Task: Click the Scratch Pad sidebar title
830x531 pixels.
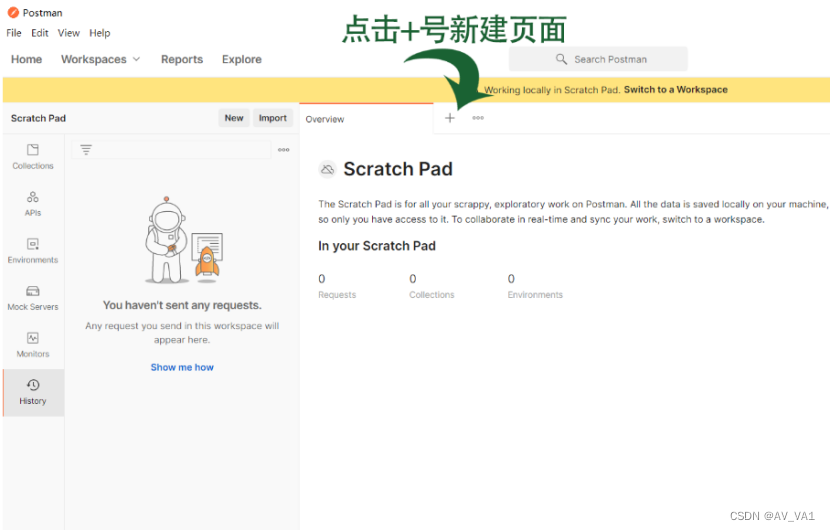Action: pyautogui.click(x=38, y=118)
